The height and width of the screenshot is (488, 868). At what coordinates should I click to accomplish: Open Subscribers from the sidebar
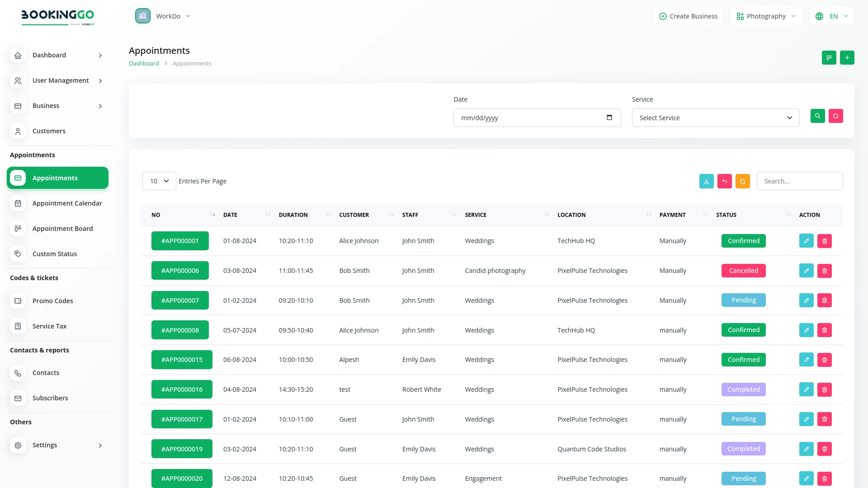tap(50, 398)
